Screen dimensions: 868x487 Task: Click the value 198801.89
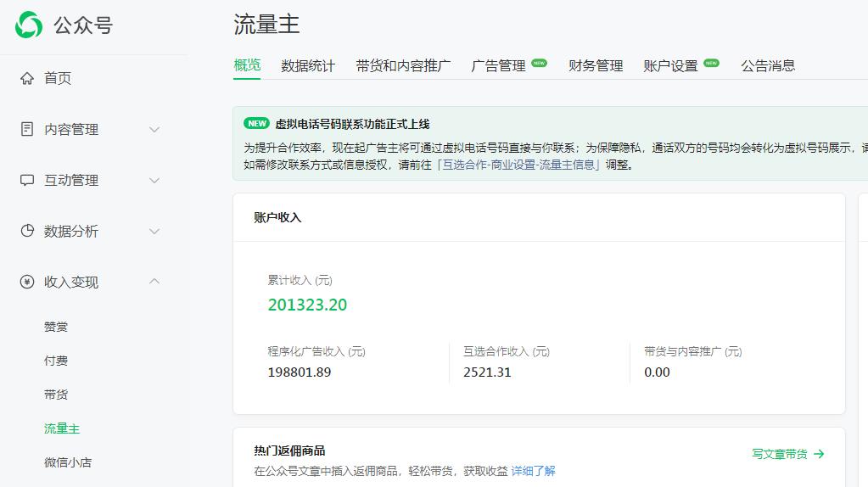[300, 372]
